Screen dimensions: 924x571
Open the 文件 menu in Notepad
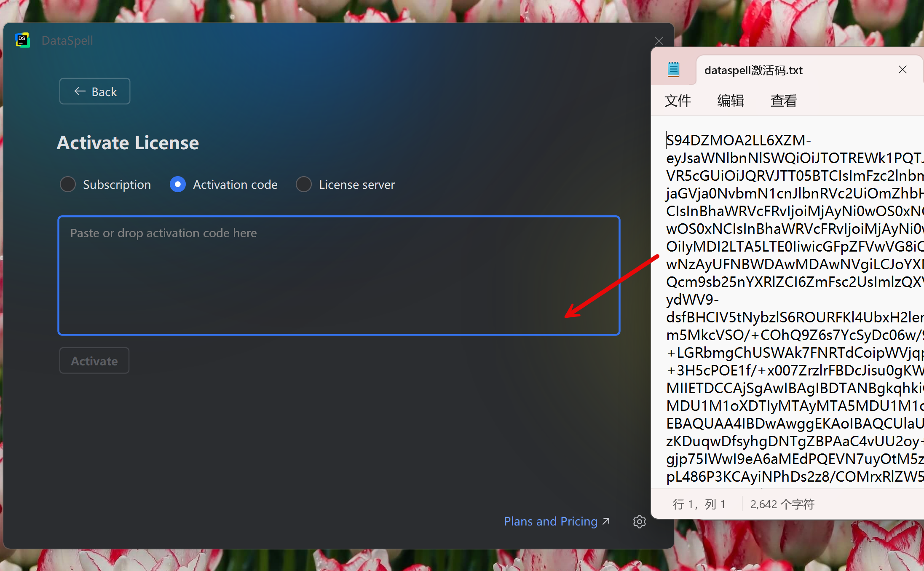coord(678,101)
